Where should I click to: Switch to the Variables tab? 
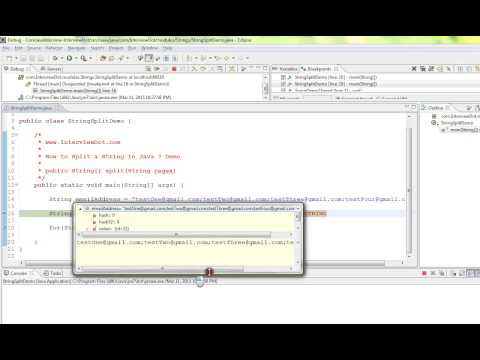coord(285,69)
